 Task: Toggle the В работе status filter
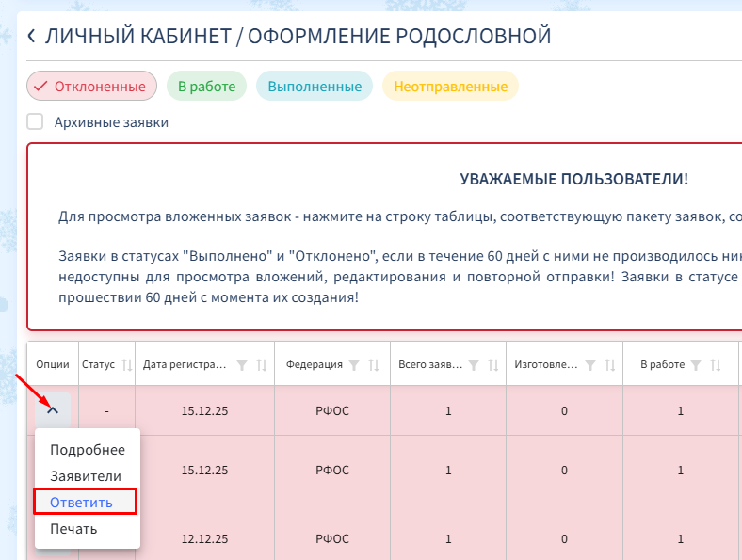(x=206, y=87)
